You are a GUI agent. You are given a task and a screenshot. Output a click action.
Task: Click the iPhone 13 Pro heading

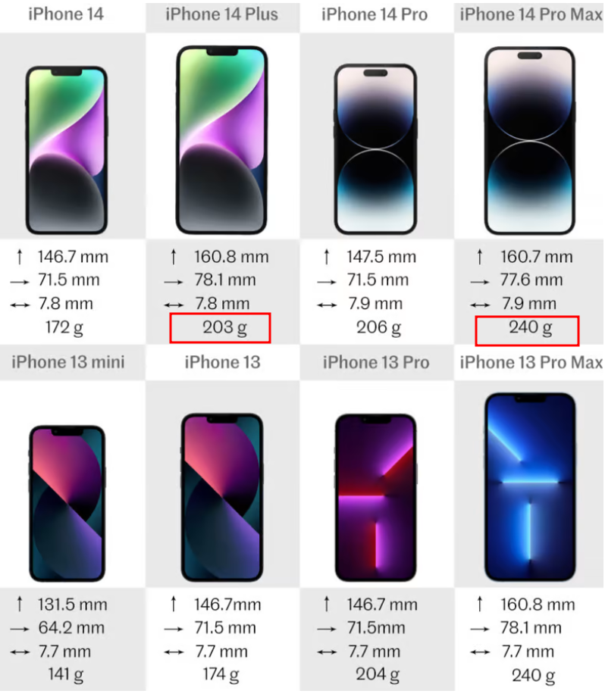pos(376,362)
